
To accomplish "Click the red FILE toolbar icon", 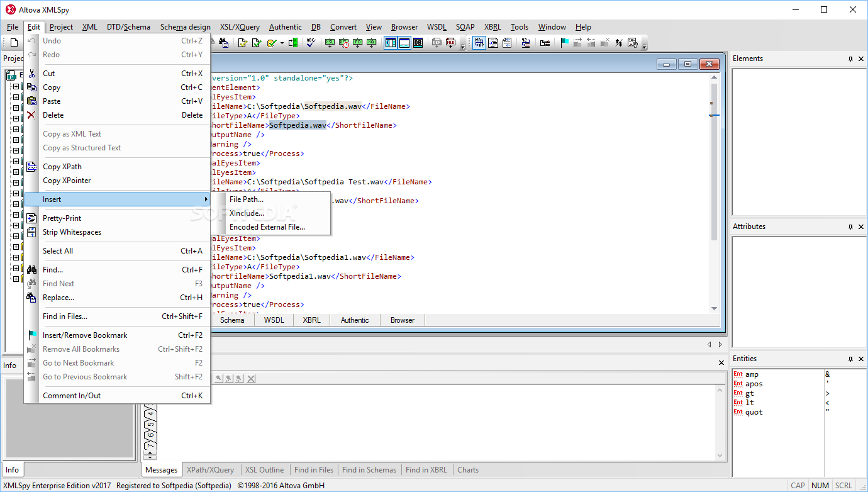I will [x=450, y=43].
